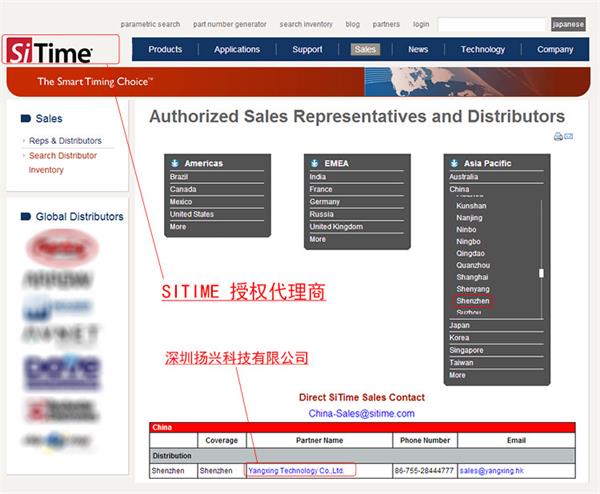Select the Sales navigation tab
600x494 pixels.
(365, 49)
